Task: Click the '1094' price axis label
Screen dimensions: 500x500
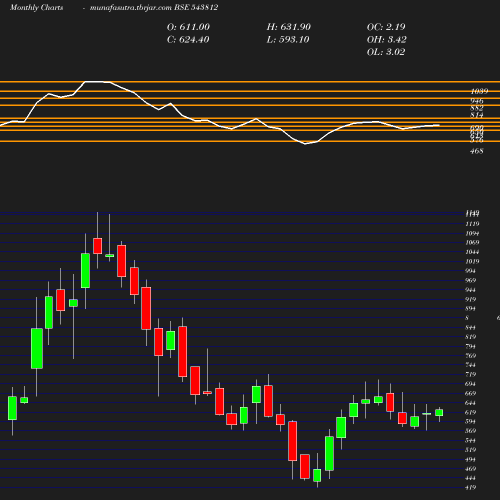Action: [472, 233]
